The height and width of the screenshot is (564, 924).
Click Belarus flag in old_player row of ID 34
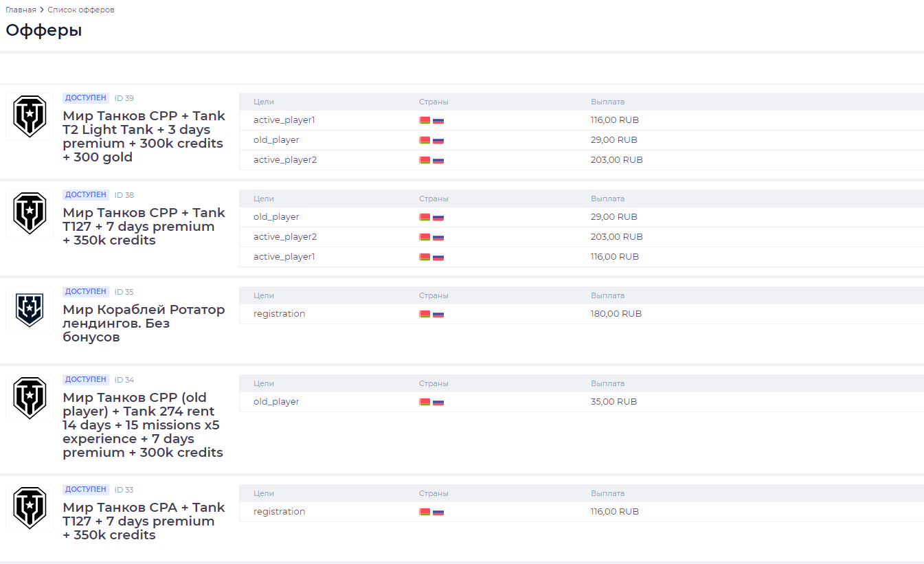[x=425, y=402]
